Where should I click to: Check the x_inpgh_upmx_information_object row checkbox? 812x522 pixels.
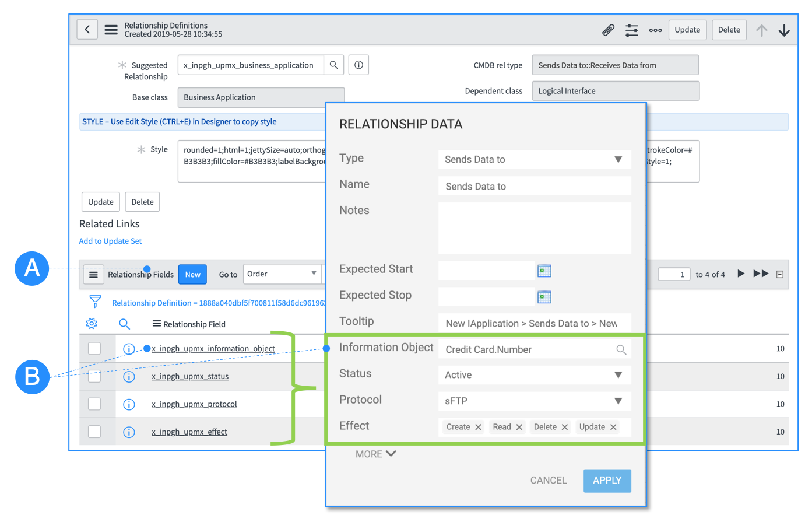[x=94, y=348]
